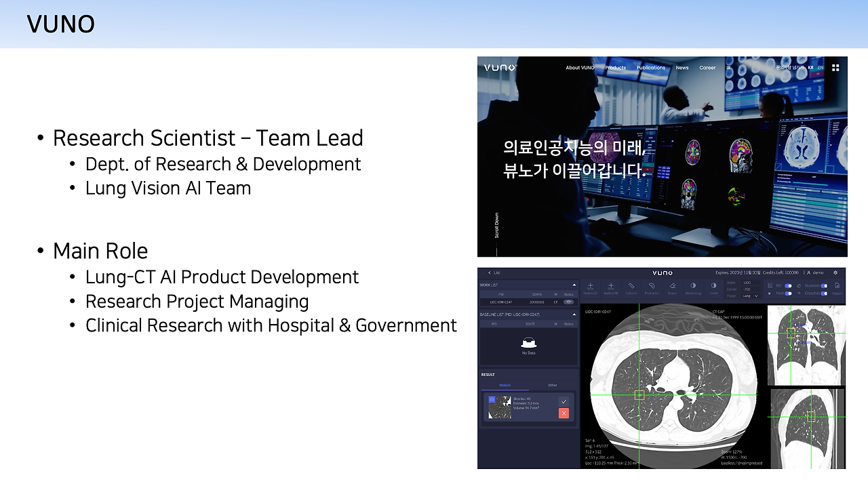The width and height of the screenshot is (868, 488).
Task: Activate the Calipers measurement tool
Action: tap(631, 289)
